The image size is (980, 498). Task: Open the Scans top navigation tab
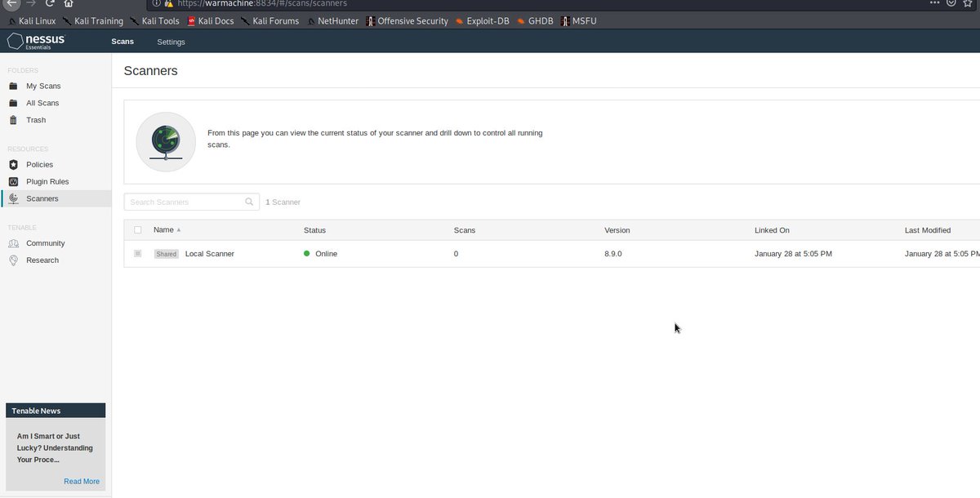[122, 42]
